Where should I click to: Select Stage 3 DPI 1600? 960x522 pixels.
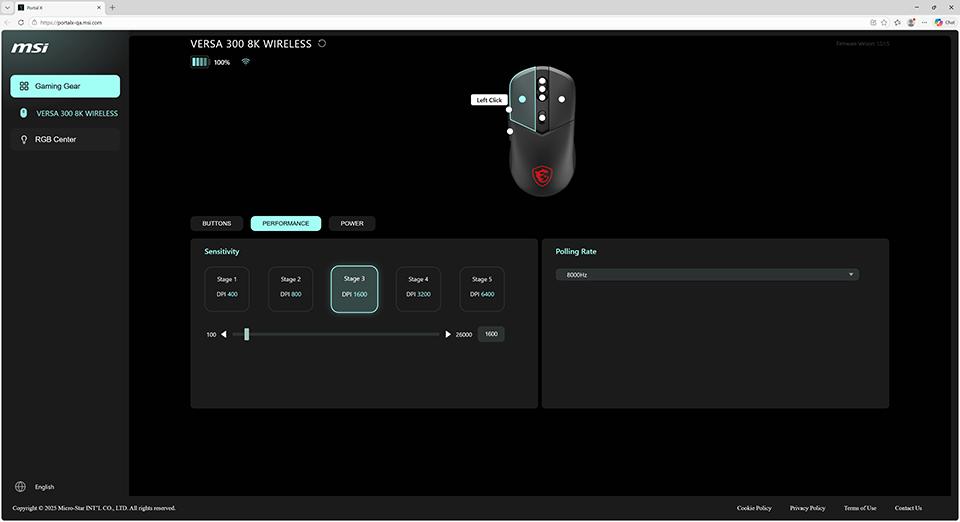tap(354, 289)
